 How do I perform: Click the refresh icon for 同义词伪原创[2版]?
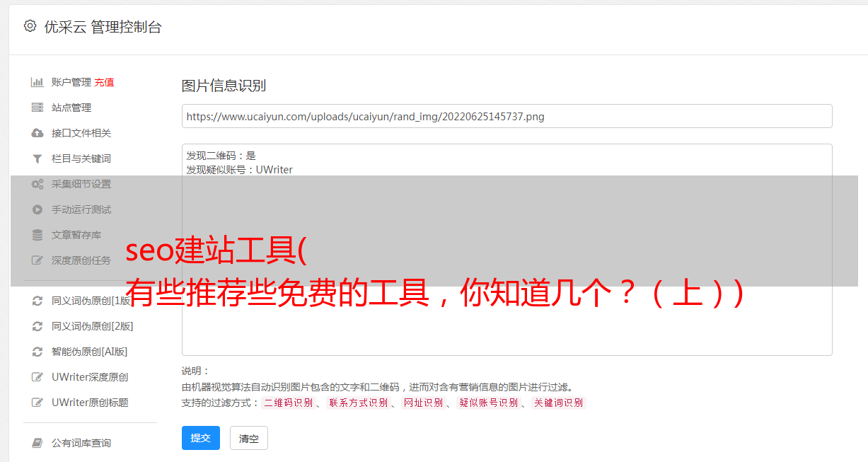click(37, 326)
